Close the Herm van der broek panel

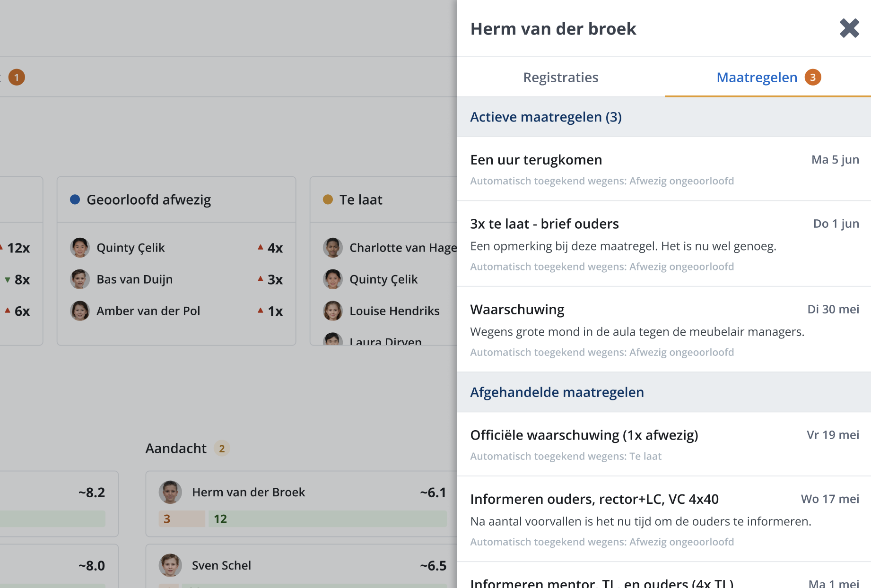point(849,28)
